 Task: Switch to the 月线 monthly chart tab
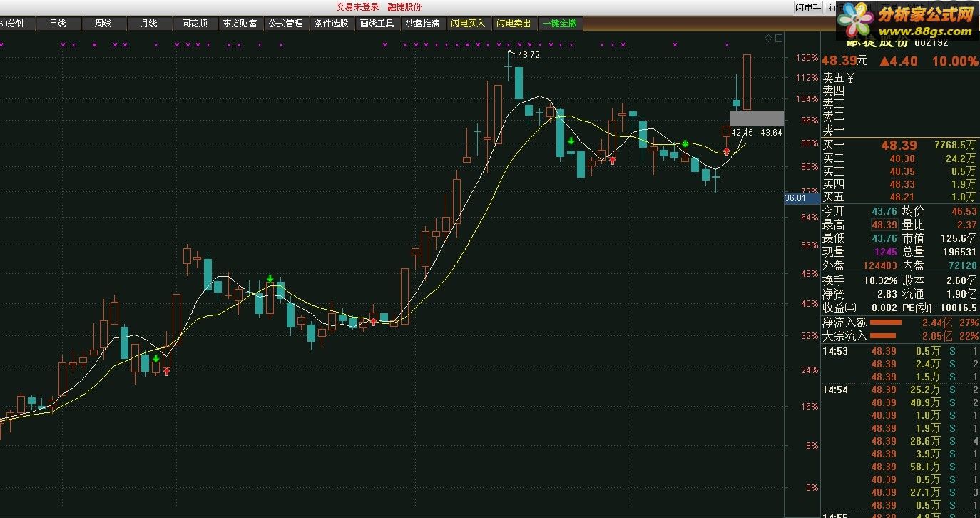(149, 24)
